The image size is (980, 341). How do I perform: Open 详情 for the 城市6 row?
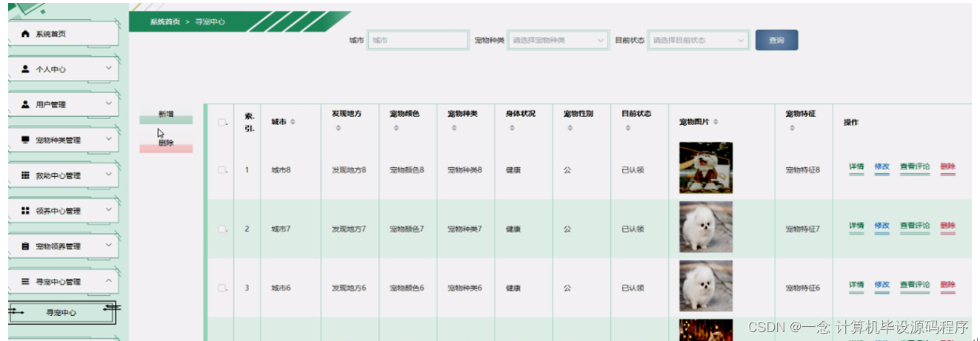(856, 286)
